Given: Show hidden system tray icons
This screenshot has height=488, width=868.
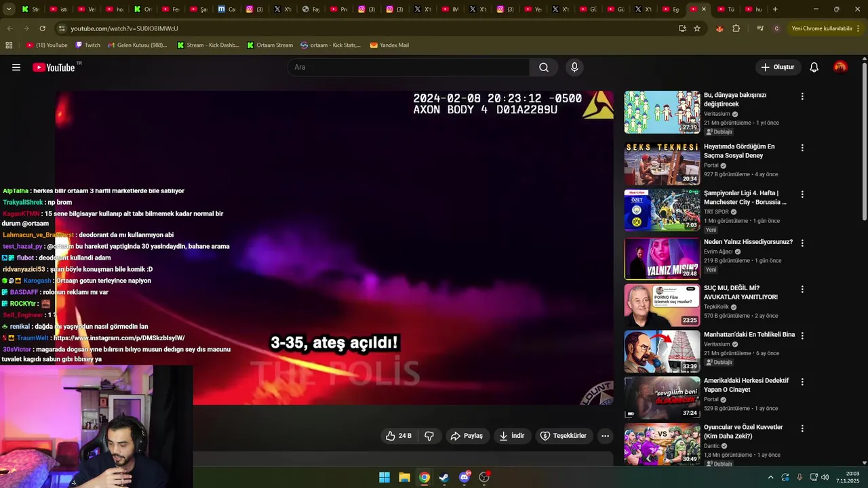Looking at the screenshot, I should point(770,477).
